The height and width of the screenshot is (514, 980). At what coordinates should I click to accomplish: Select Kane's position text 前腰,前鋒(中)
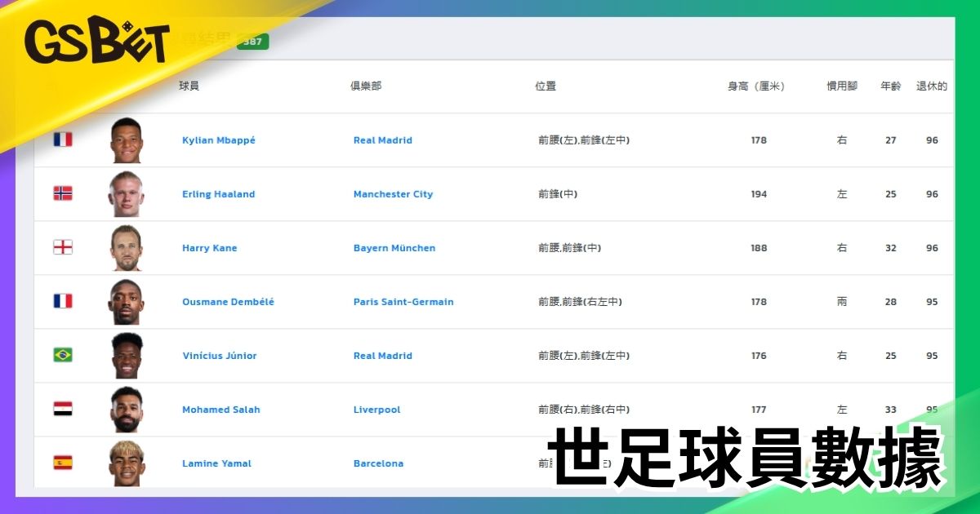click(570, 248)
